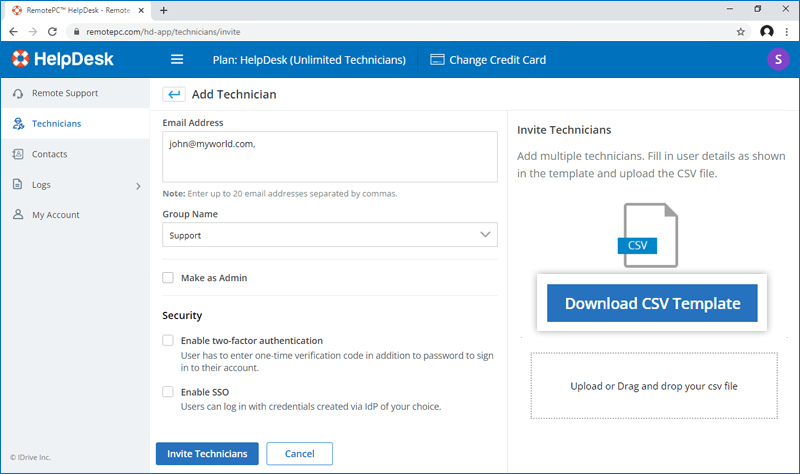Check Enable two-factor authentication
Viewport: 800px width, 474px height.
pos(168,340)
